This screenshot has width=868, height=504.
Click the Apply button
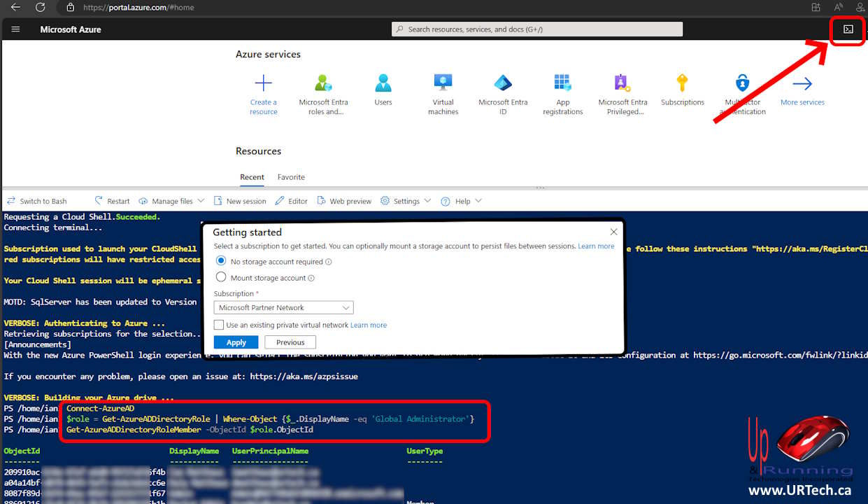pyautogui.click(x=236, y=342)
